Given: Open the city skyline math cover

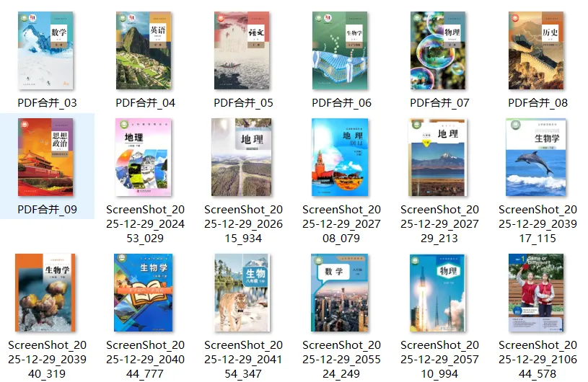Looking at the screenshot, I should coord(340,293).
